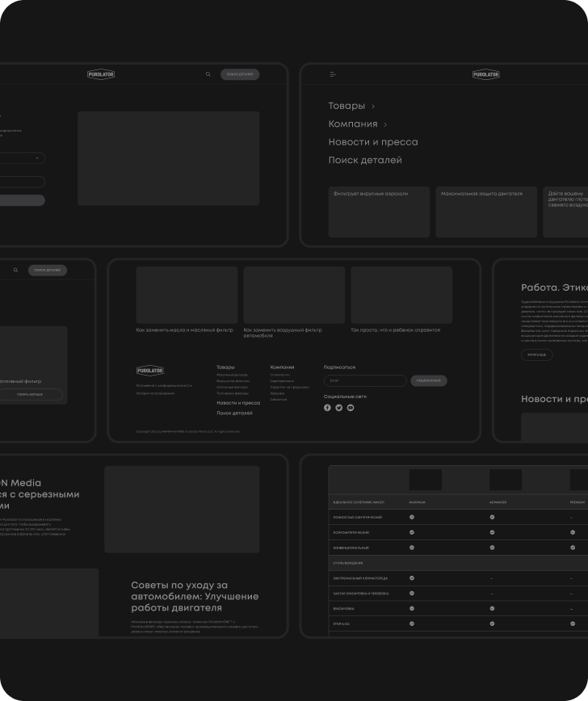Open the privacy policy link under the footer logo

click(164, 385)
